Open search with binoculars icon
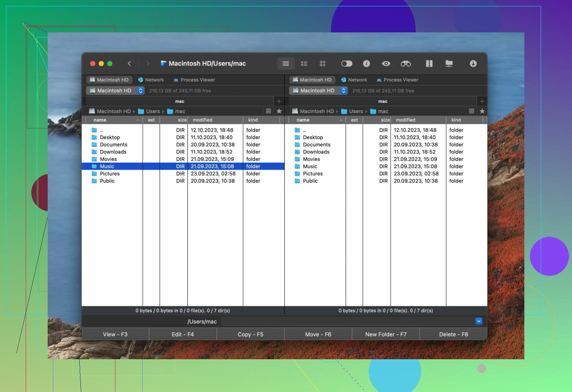Viewport: 572px width, 392px height. [x=406, y=64]
